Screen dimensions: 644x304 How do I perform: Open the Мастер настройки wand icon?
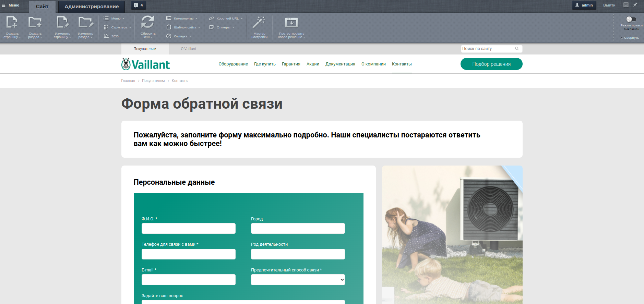[x=259, y=22]
